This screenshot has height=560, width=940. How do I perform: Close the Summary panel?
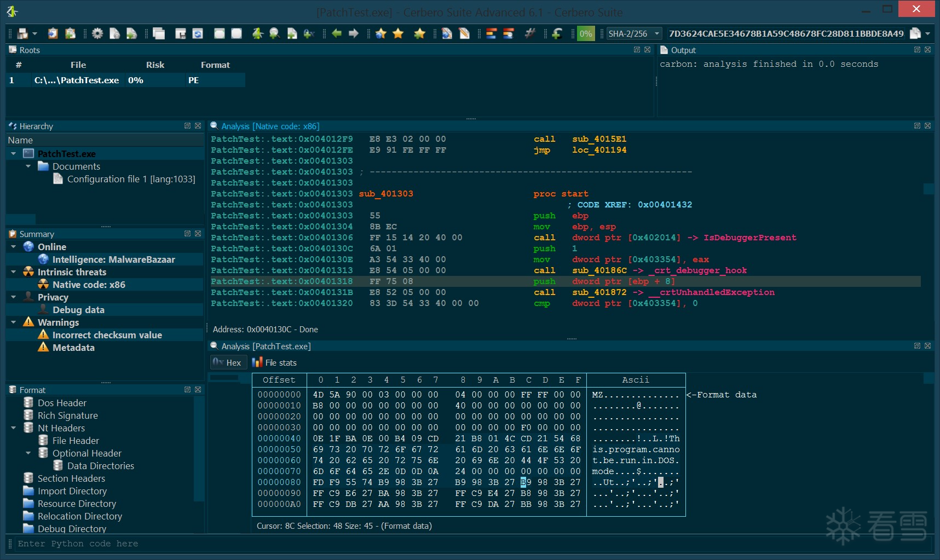pyautogui.click(x=198, y=234)
